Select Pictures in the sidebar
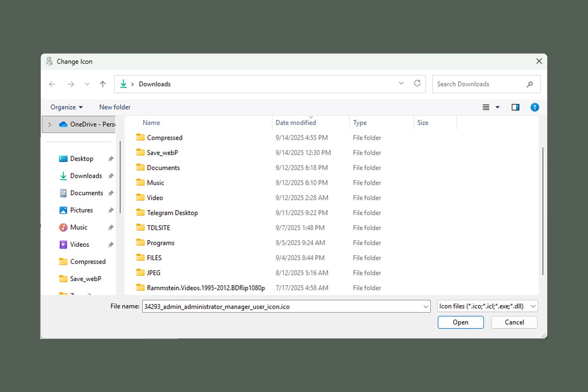The height and width of the screenshot is (392, 588). 81,210
